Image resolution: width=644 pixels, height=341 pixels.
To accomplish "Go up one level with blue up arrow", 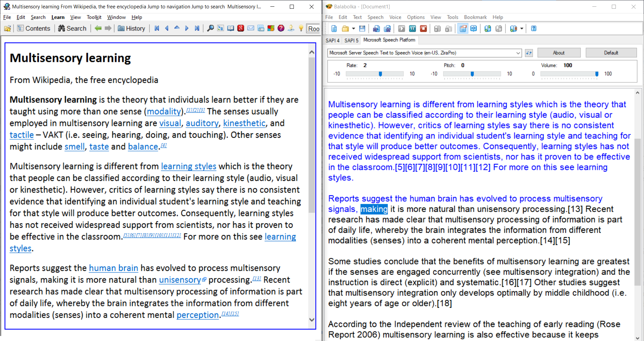I will tap(177, 28).
